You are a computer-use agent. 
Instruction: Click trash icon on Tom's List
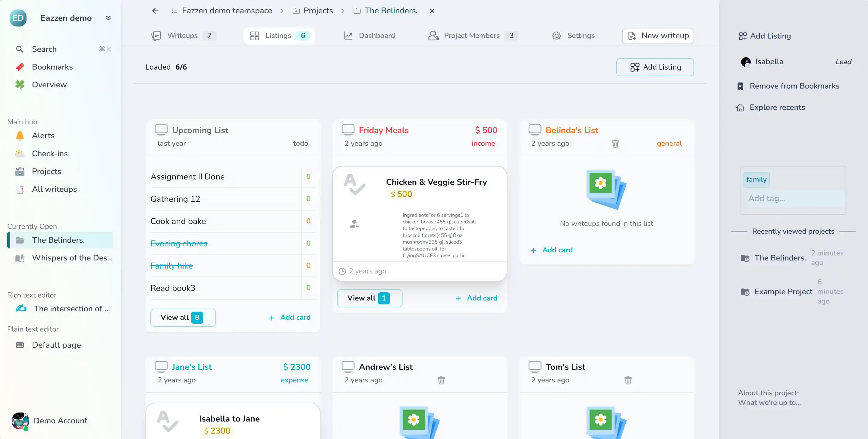tap(628, 380)
